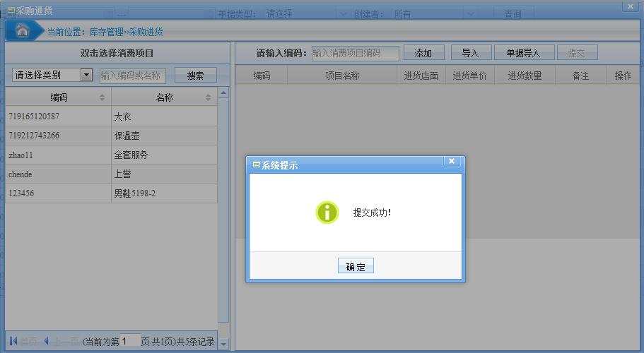Screen dimensions: 644x353
Task: Click the 单据导入 button
Action: [523, 53]
